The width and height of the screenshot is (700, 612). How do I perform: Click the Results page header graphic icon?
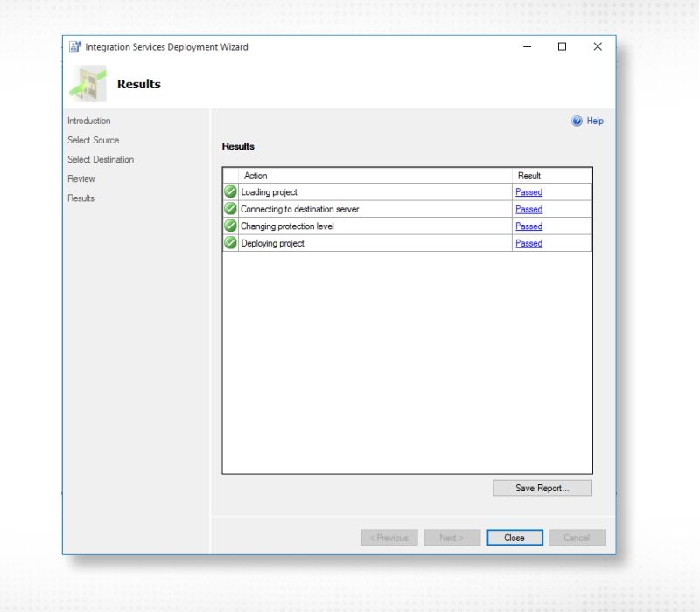[x=87, y=82]
